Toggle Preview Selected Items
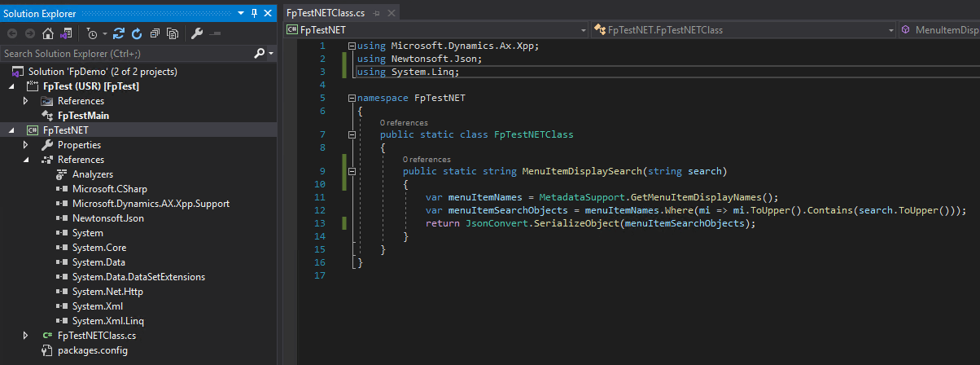 click(x=215, y=33)
